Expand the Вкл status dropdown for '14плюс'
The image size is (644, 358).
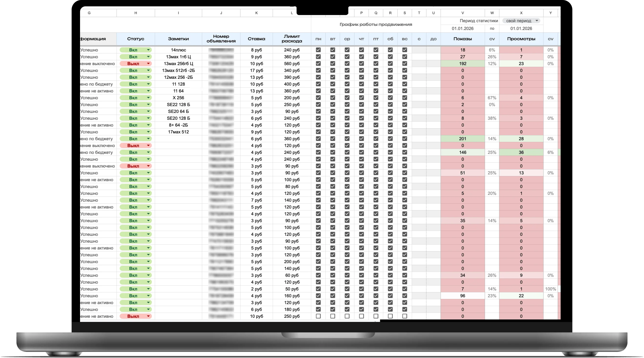point(148,50)
